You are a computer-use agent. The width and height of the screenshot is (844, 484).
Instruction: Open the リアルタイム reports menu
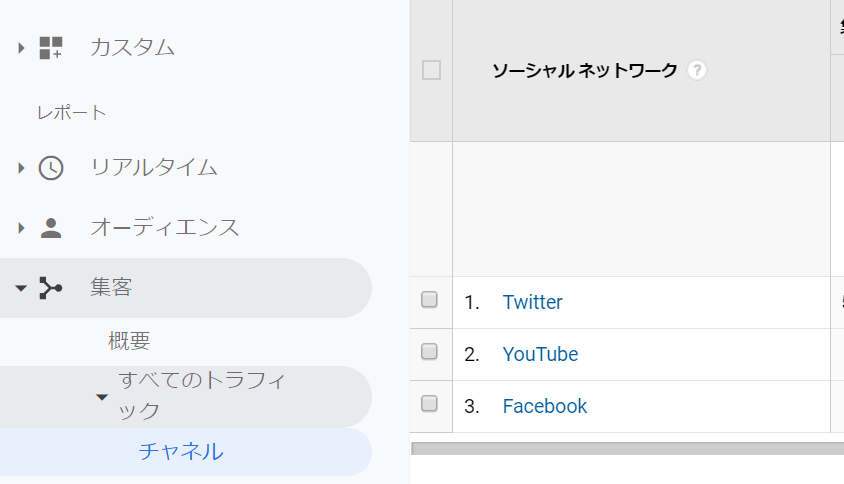(154, 168)
